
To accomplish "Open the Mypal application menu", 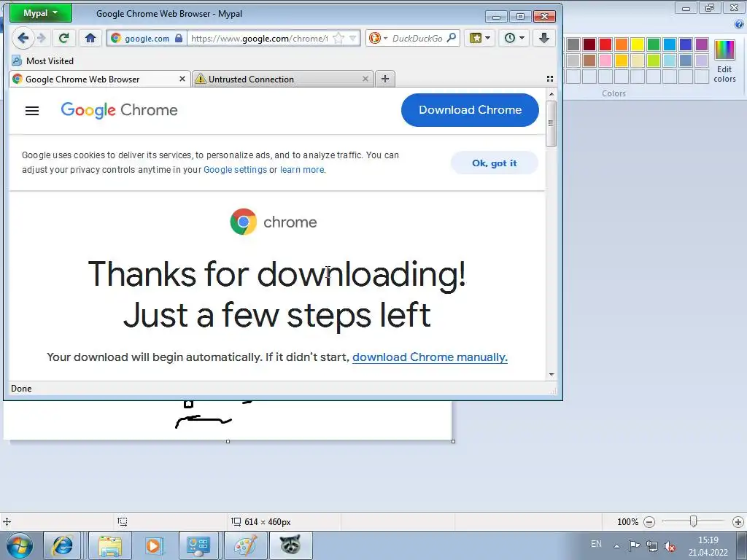I will (41, 13).
